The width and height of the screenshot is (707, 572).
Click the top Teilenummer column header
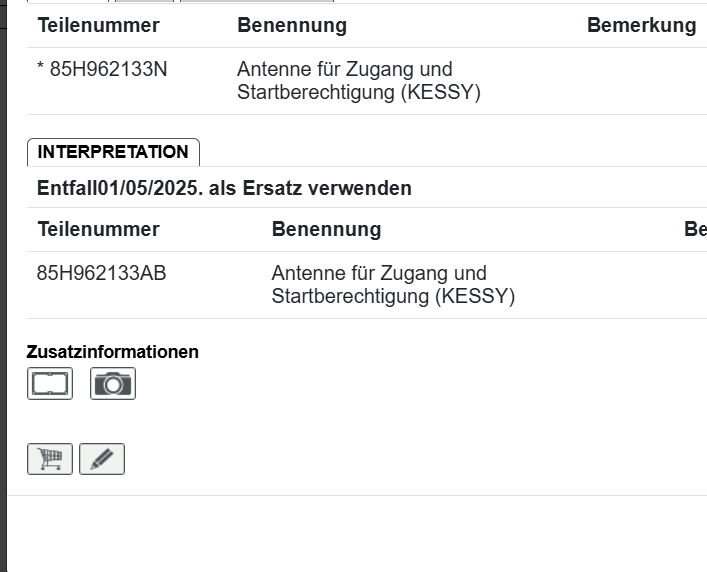[x=98, y=26]
